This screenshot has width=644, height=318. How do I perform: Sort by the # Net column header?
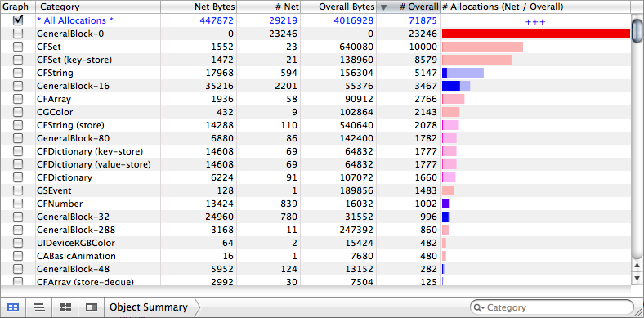tap(269, 7)
